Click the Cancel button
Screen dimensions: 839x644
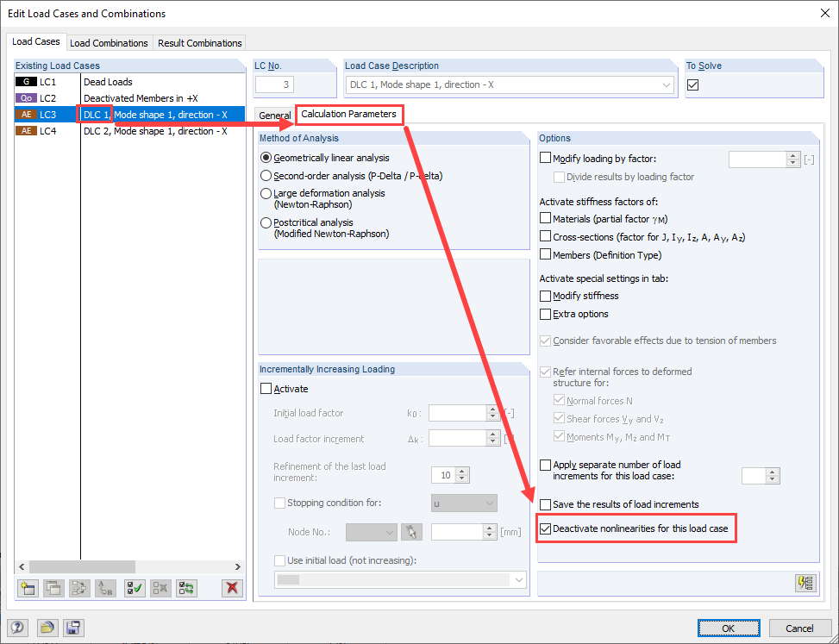(x=799, y=628)
